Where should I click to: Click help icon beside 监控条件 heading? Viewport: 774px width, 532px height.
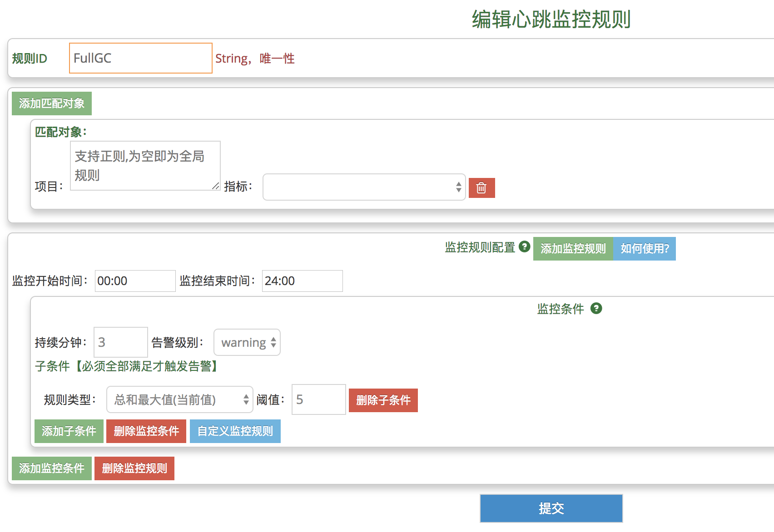click(x=596, y=309)
